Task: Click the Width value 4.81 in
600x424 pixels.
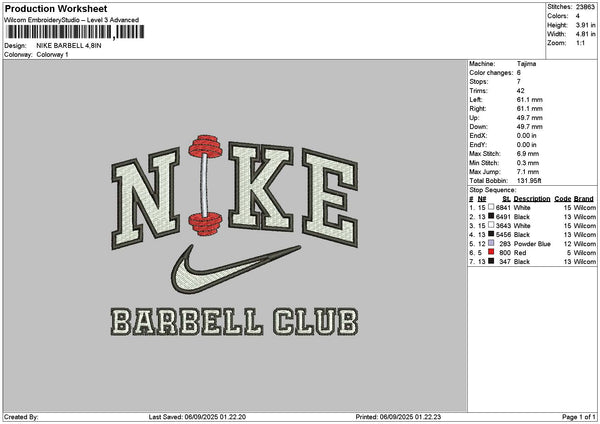Action: [585, 34]
